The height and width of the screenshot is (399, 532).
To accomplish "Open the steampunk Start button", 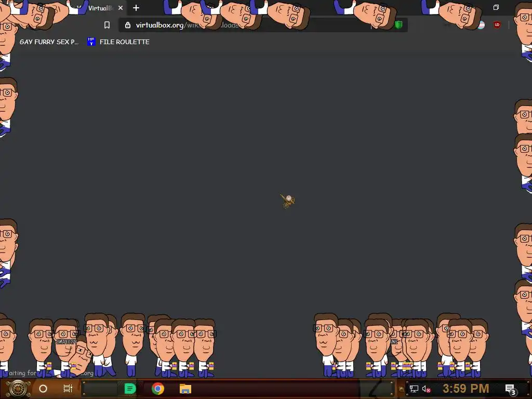I will tap(18, 389).
